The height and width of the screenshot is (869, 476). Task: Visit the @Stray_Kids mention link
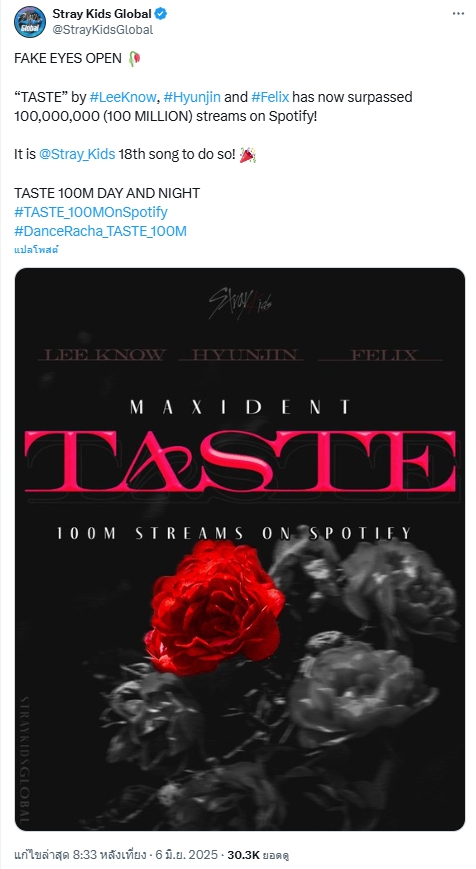click(77, 155)
